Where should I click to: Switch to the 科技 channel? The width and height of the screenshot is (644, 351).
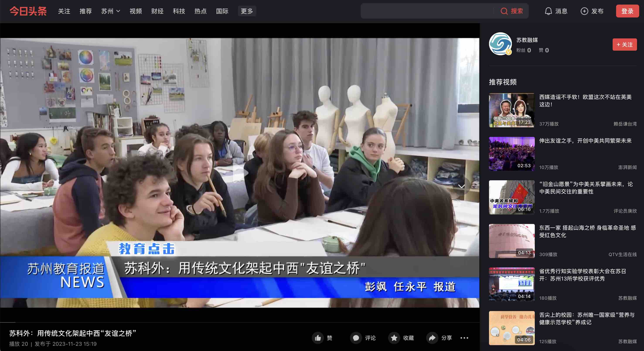pos(179,11)
